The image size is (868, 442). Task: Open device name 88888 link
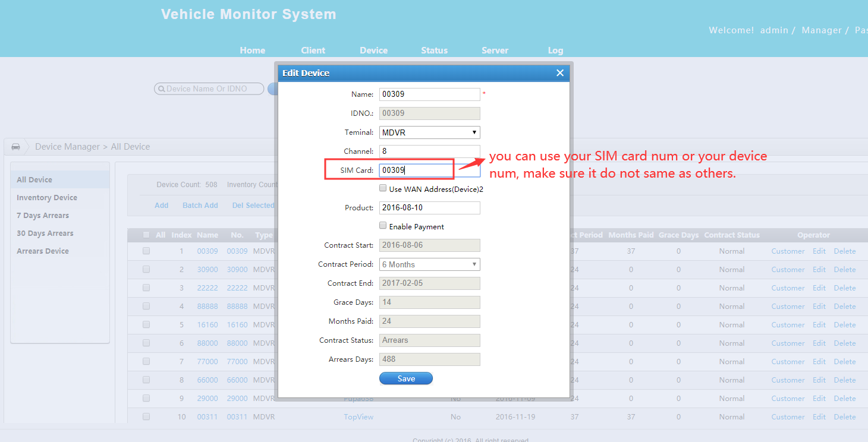(x=207, y=307)
